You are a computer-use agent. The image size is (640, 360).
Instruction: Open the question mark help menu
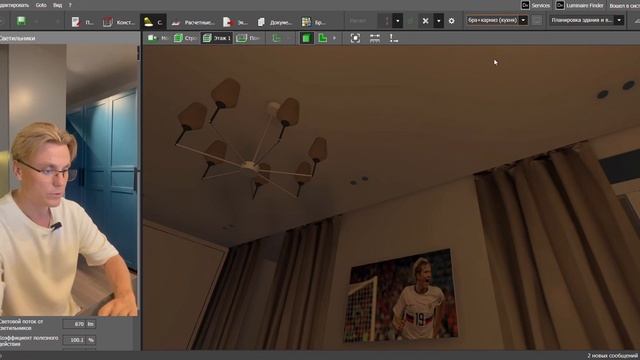pos(70,5)
